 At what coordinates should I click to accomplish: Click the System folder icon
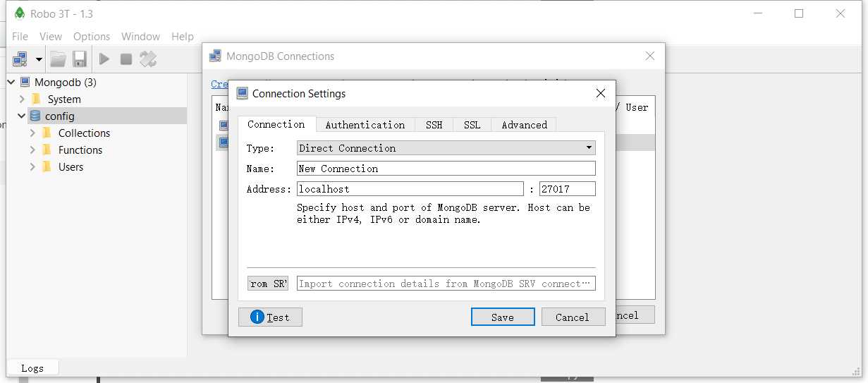[x=36, y=99]
